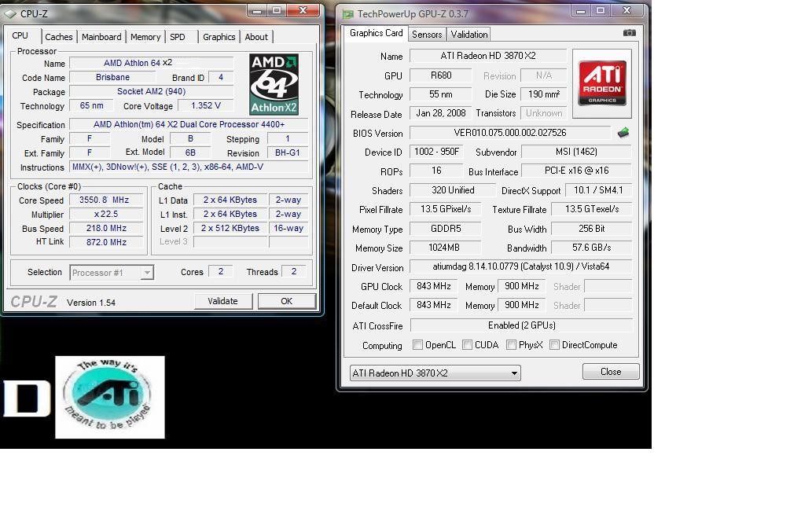812x518 pixels.
Task: Click the DirectX Support value 10.1 / SM4.1
Action: point(598,190)
